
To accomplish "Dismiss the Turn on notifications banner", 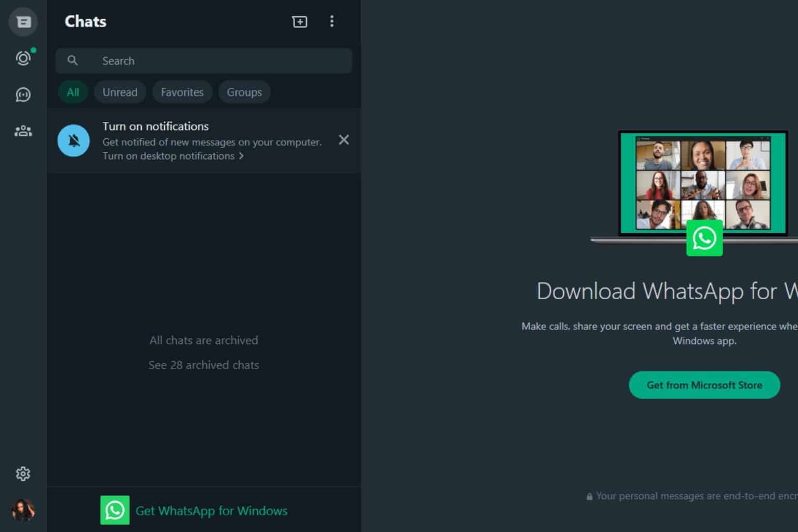I will coord(344,140).
